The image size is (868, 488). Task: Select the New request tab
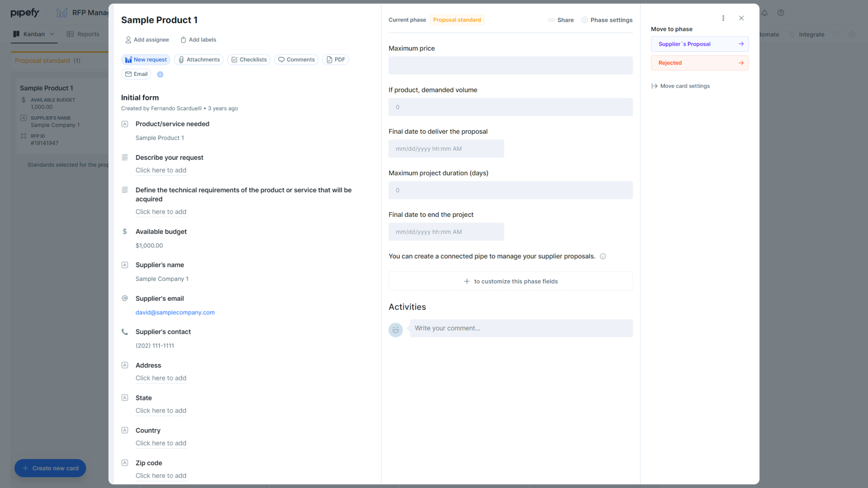(145, 59)
